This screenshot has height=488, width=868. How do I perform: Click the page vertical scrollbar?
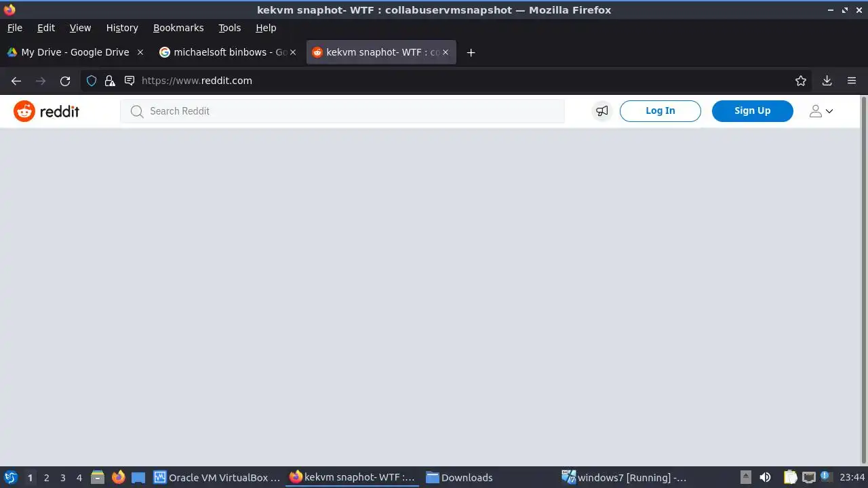tap(864, 280)
